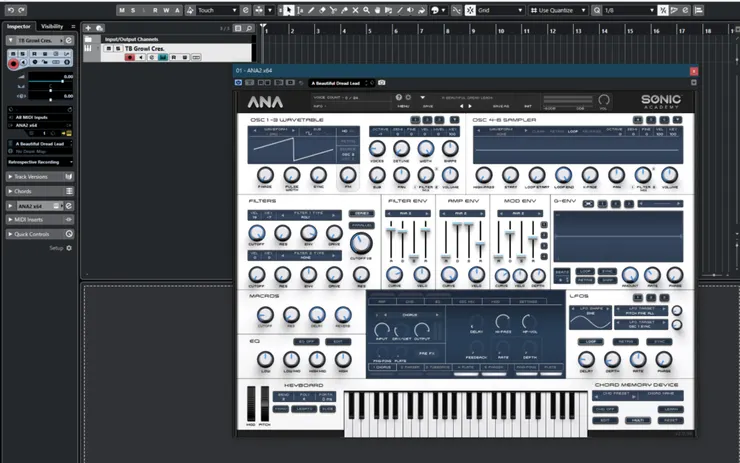The height and width of the screenshot is (463, 740).
Task: Open the Setup gear in the Inspector
Action: coord(69,247)
